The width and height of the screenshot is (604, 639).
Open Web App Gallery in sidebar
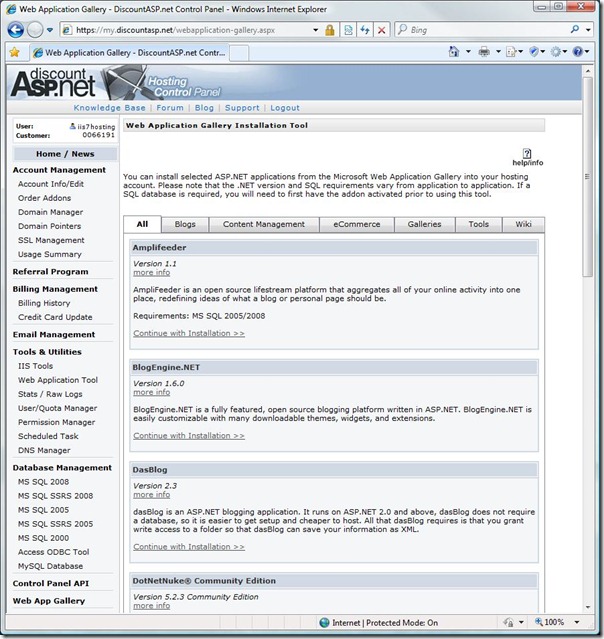click(48, 601)
